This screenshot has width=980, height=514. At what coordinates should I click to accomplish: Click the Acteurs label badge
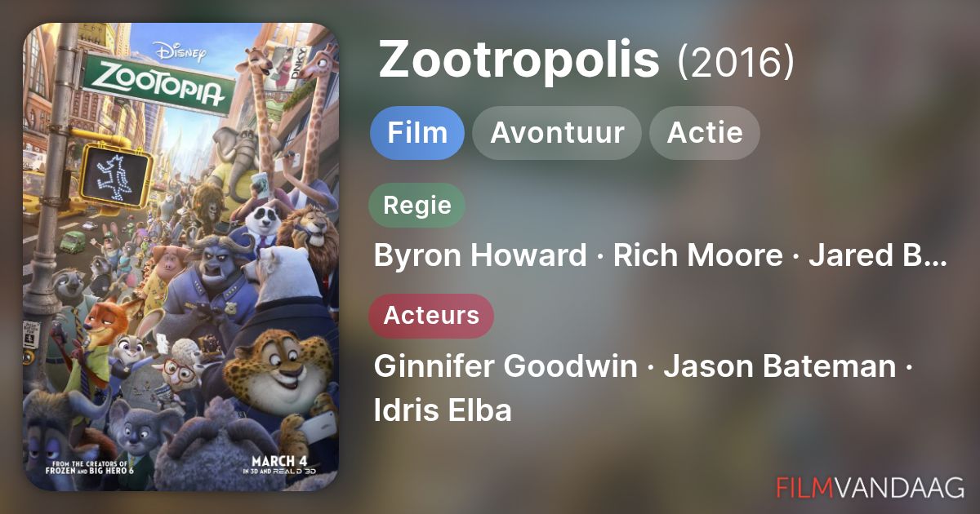431,316
